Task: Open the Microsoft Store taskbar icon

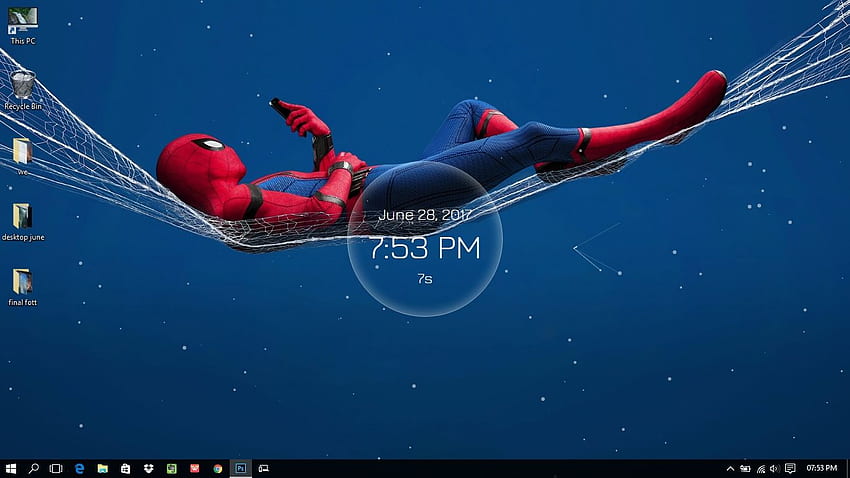Action: pos(125,469)
